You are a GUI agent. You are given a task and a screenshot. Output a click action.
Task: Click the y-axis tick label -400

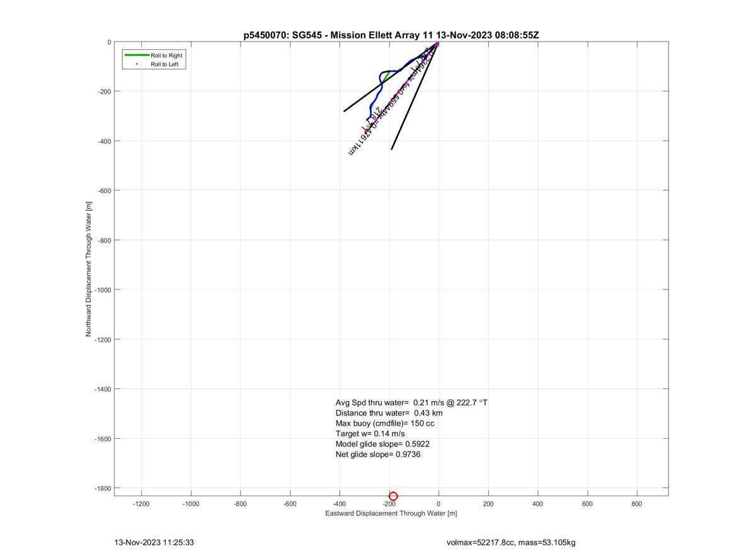[104, 141]
